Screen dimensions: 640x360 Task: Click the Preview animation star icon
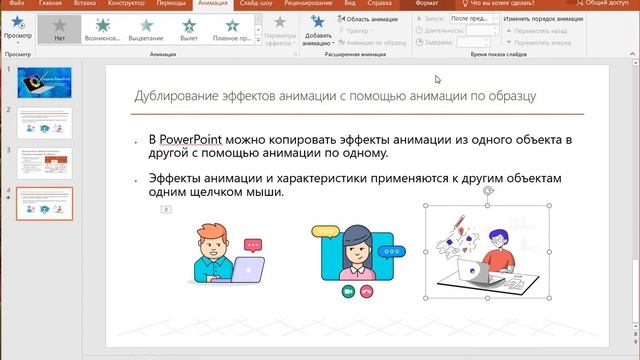[x=18, y=22]
